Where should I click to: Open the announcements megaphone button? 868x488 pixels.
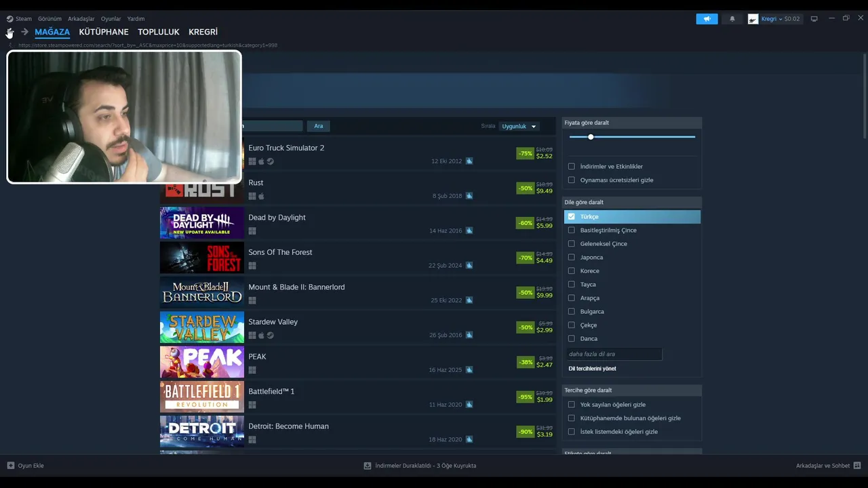707,19
